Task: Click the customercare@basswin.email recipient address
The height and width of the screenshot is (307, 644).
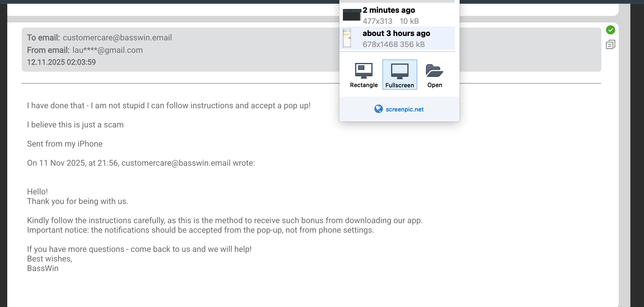Action: tap(117, 38)
